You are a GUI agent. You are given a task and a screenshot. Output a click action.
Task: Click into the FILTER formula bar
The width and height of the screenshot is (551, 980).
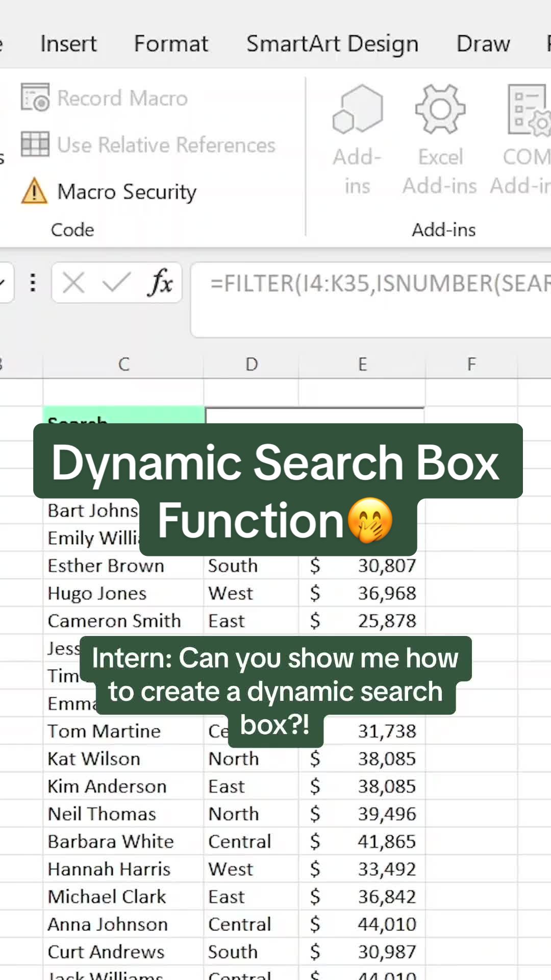tap(371, 299)
